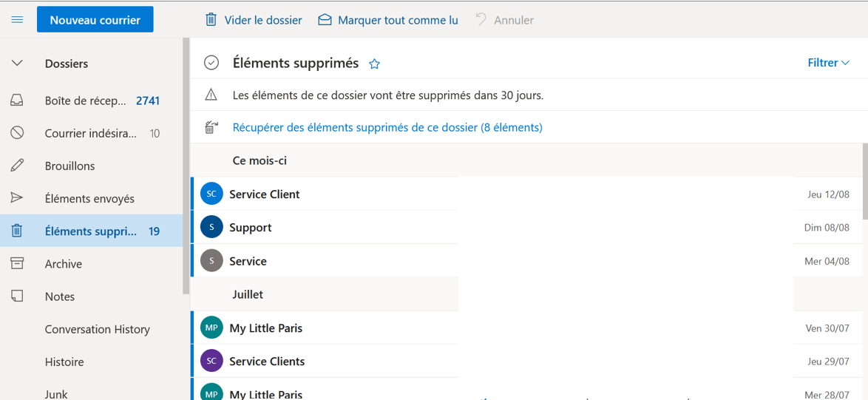Viewport: 868px width, 400px height.
Task: Toggle the select-all circle beside Éléments supprimés
Action: (211, 63)
